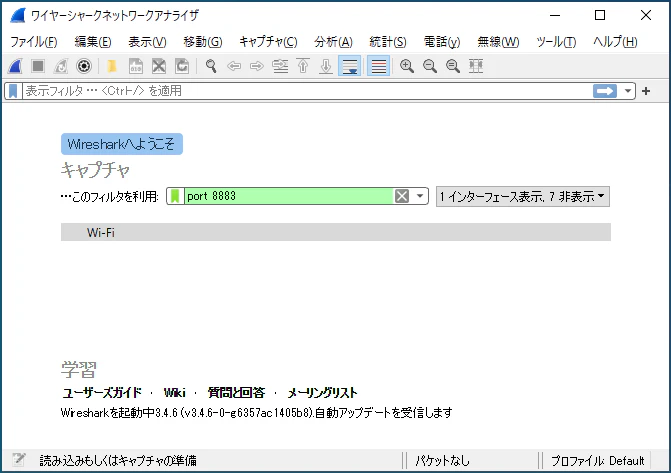Screen dimensions: 671x473
Task: Open capture options gear icon
Action: click(x=84, y=66)
